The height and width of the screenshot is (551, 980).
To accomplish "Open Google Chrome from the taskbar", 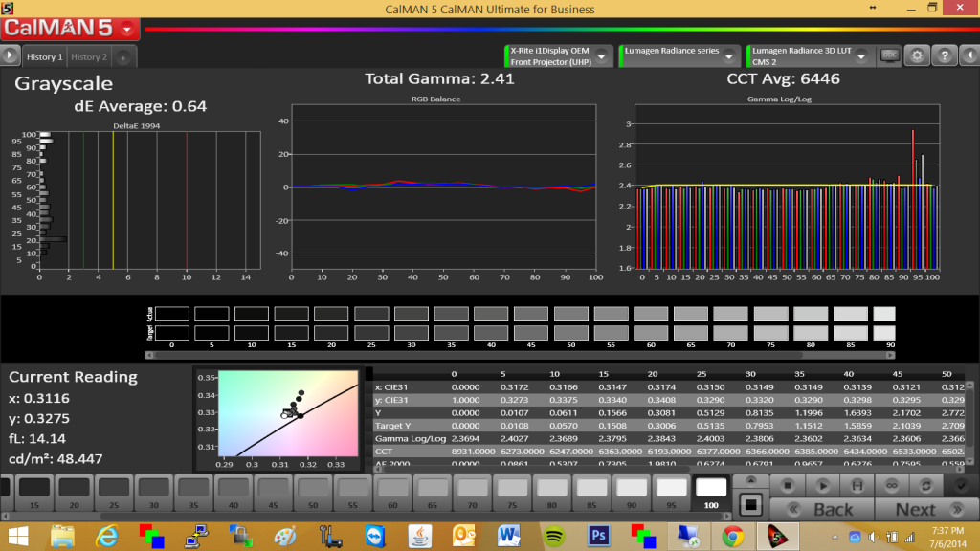I will click(732, 536).
